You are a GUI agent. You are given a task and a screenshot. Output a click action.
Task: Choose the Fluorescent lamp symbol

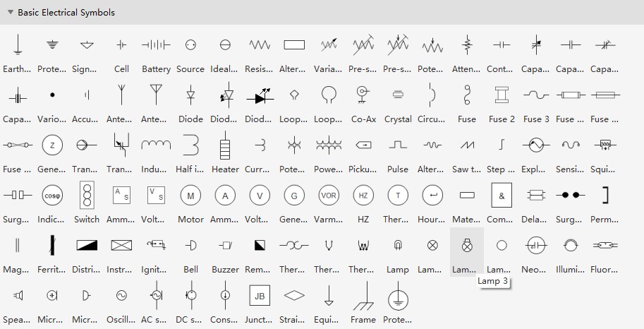pyautogui.click(x=605, y=246)
